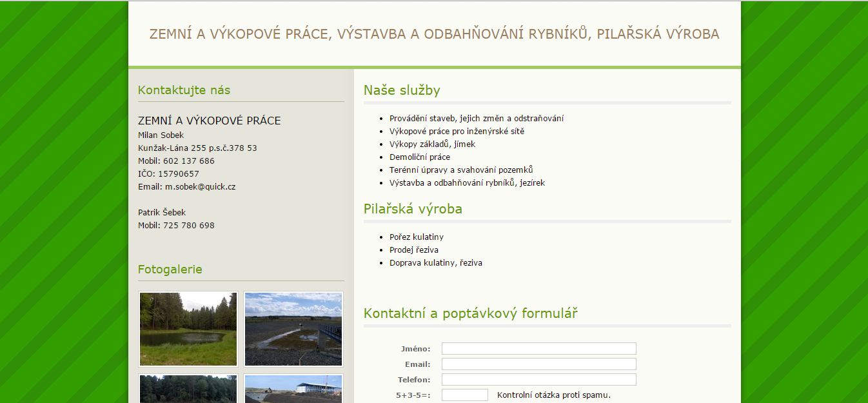
Task: Click the Jméno input field
Action: tap(539, 349)
